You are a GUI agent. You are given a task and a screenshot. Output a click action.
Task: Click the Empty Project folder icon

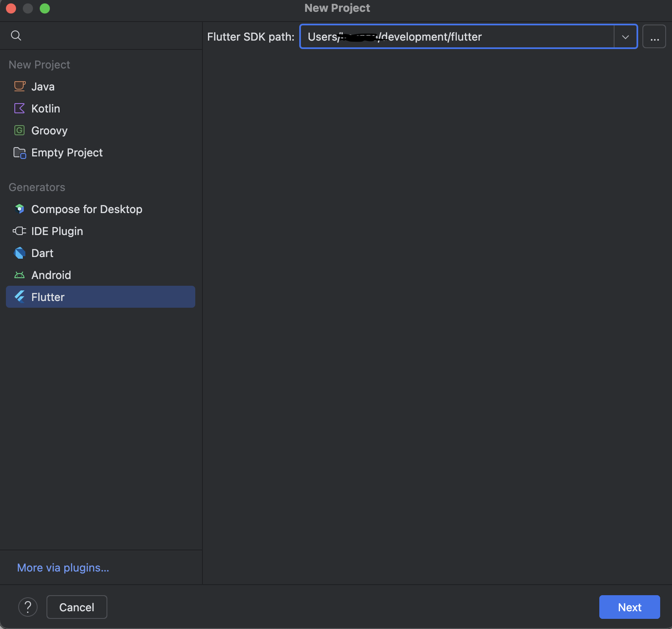point(19,153)
